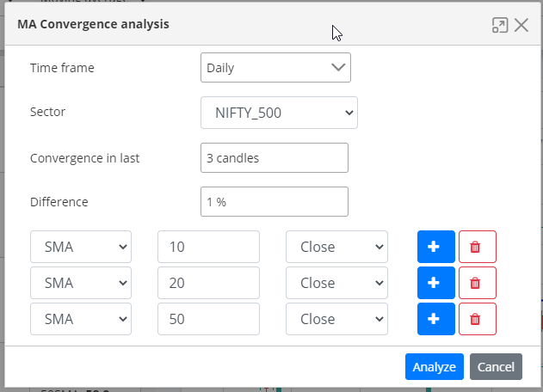Viewport: 543px width, 392px height.
Task: Focus the Convergence in last candles field
Action: click(x=275, y=158)
